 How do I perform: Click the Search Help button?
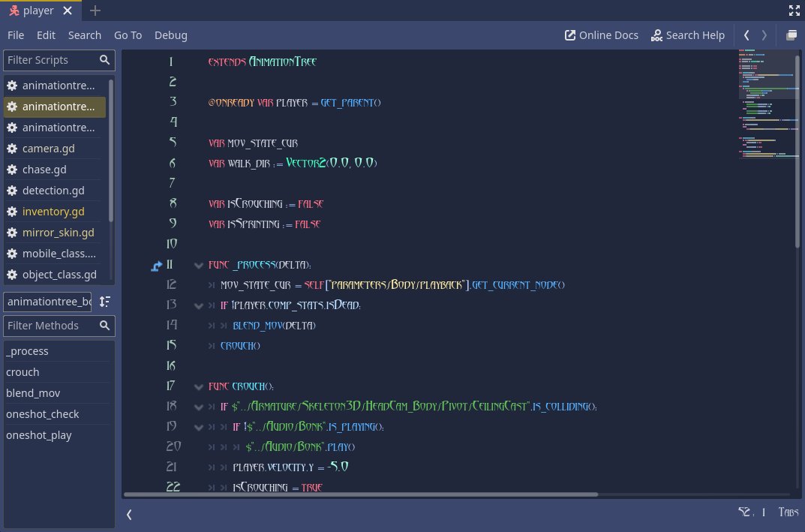pos(688,35)
